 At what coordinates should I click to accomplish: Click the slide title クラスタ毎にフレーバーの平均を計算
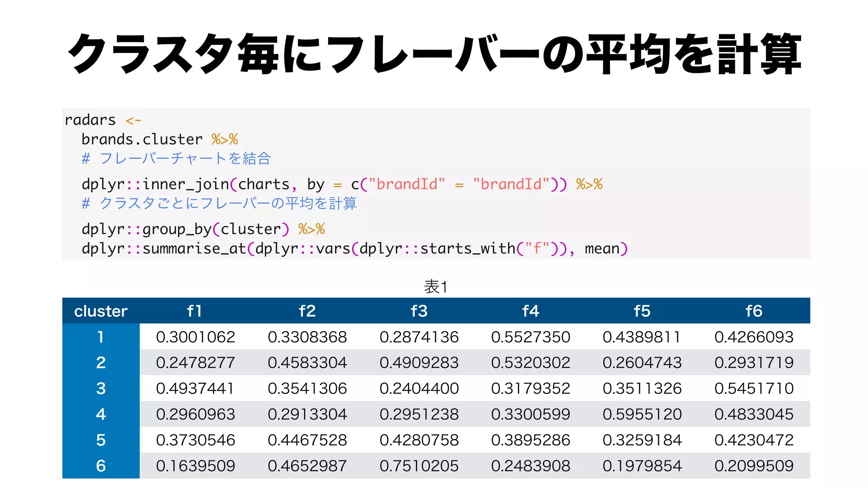point(434,54)
